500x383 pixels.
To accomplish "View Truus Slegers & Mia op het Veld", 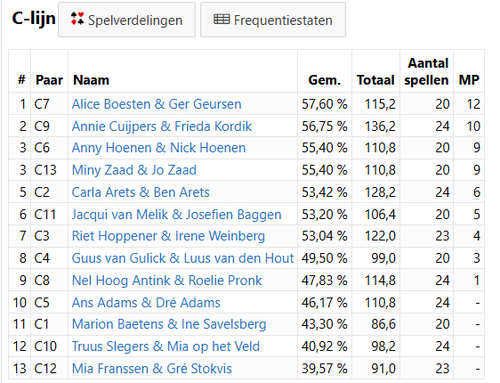I will click(x=166, y=346).
